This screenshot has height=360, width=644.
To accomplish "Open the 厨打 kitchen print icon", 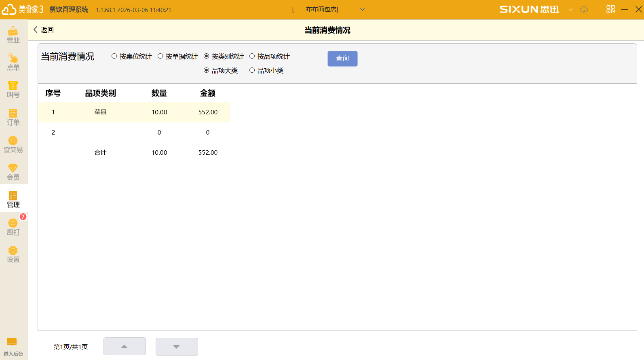I will (13, 227).
